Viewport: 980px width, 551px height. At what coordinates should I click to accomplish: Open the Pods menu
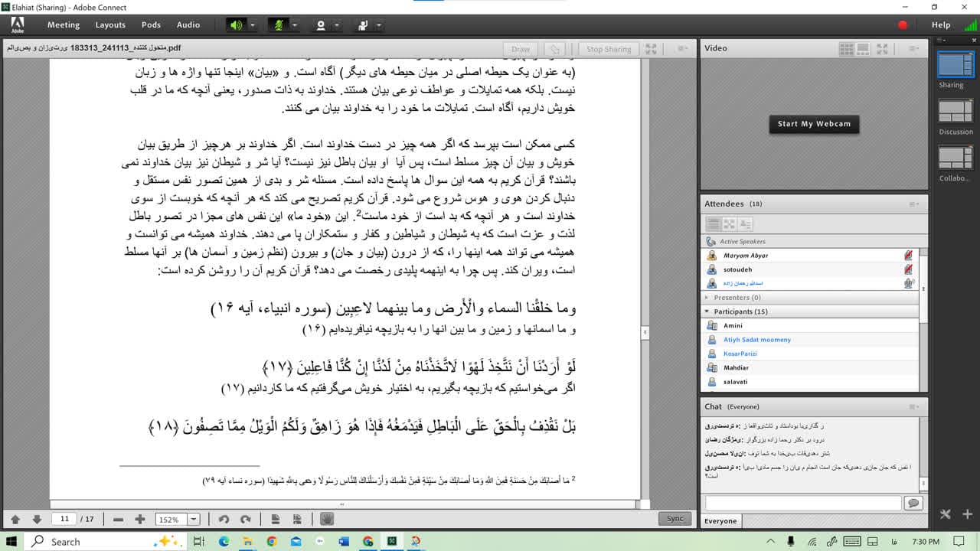(x=152, y=24)
